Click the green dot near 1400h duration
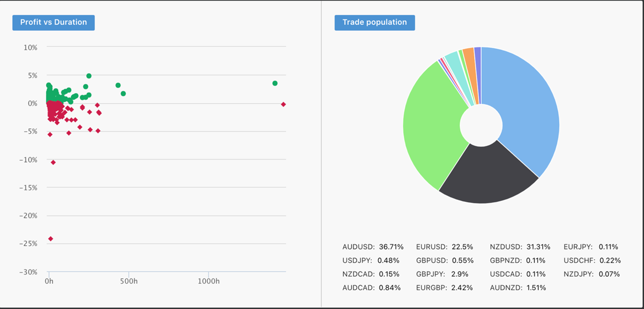Image resolution: width=644 pixels, height=309 pixels. (275, 83)
